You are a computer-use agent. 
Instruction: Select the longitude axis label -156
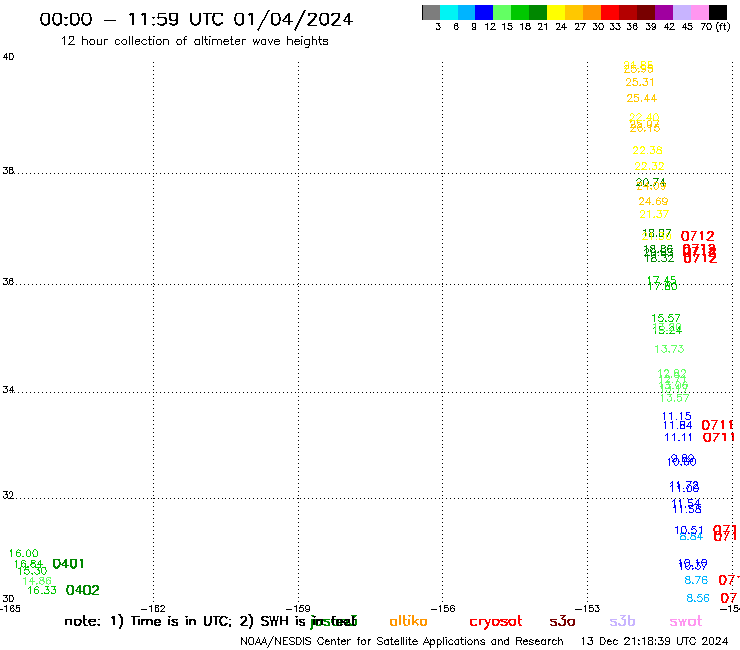(x=443, y=608)
